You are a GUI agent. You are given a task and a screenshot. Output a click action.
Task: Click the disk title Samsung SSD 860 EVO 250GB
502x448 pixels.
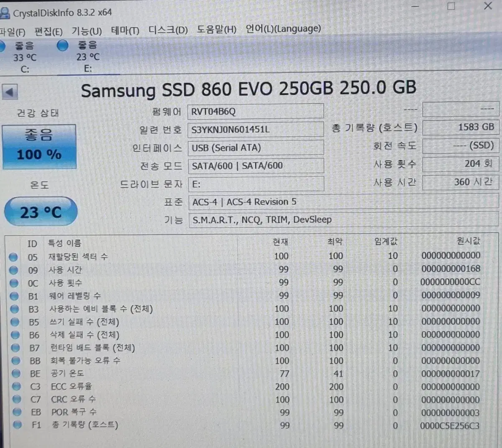pos(207,89)
